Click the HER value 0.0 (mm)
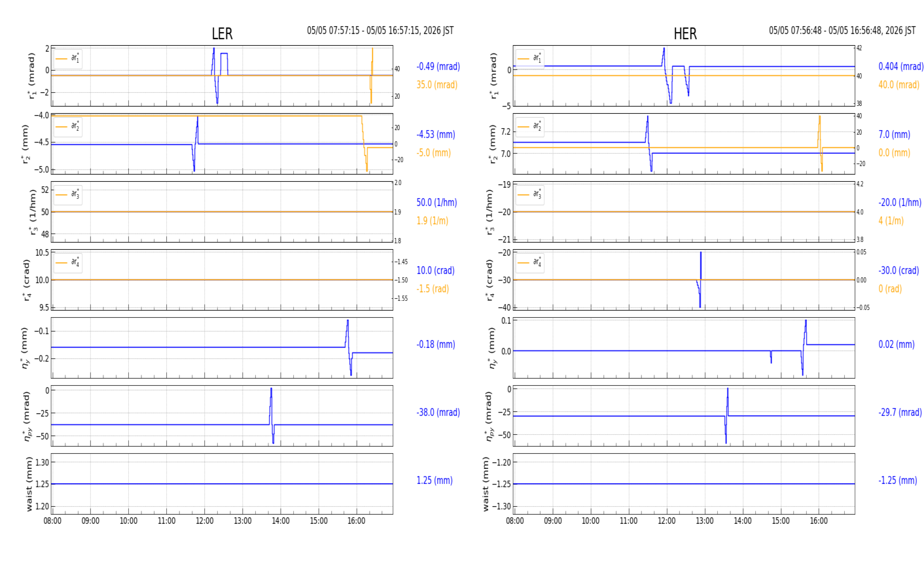The width and height of the screenshot is (924, 565). pyautogui.click(x=894, y=152)
